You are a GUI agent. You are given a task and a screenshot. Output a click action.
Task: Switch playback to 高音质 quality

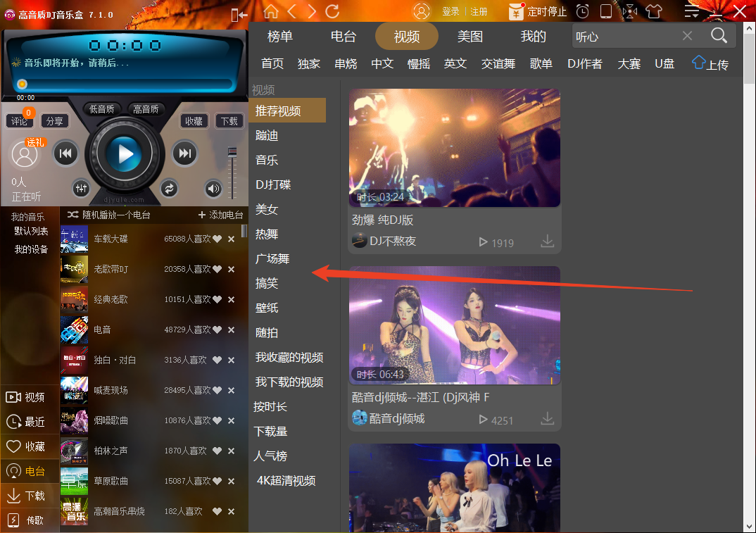point(146,108)
